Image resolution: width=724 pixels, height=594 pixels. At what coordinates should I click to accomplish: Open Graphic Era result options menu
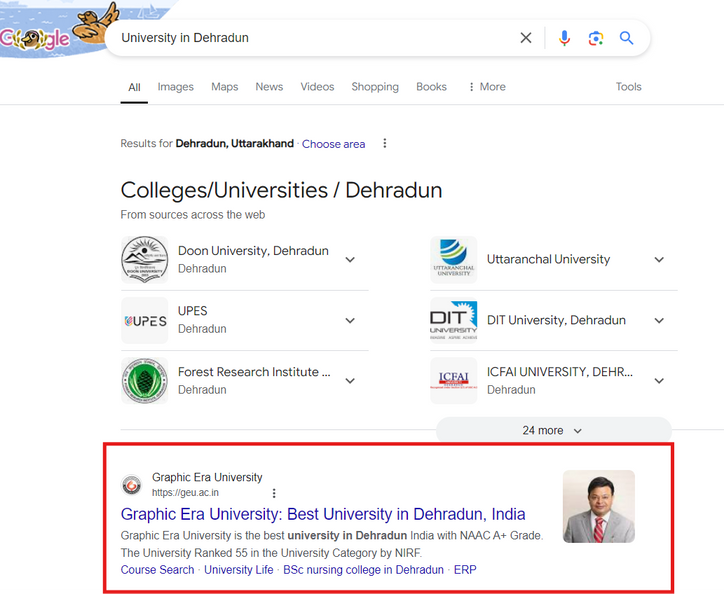coord(274,493)
